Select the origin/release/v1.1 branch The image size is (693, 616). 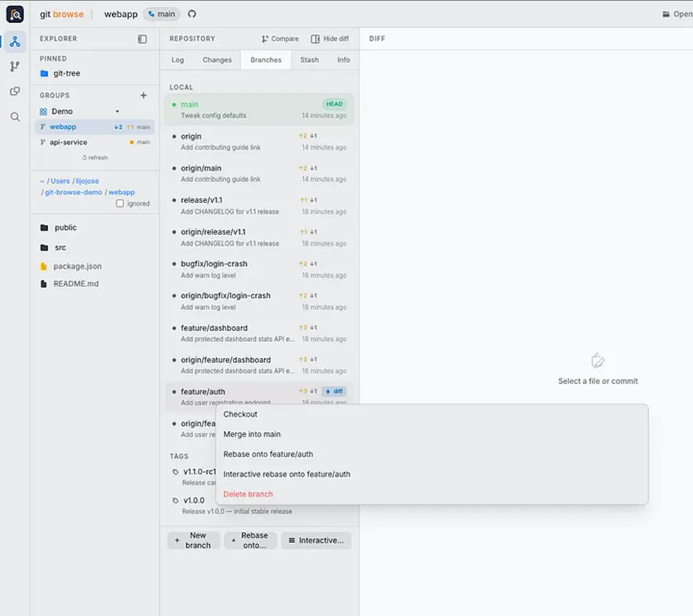tap(259, 237)
